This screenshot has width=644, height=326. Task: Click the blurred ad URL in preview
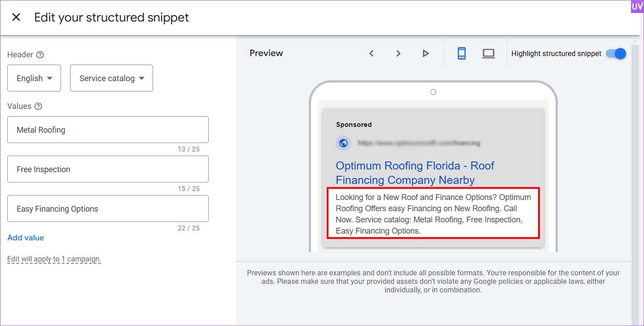[x=419, y=143]
